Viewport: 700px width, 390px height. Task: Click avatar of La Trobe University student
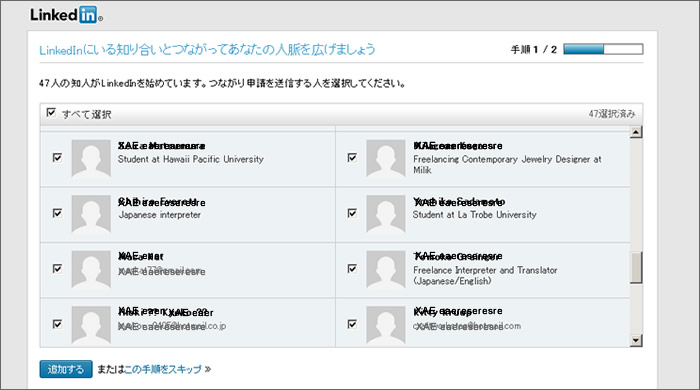[x=386, y=214]
